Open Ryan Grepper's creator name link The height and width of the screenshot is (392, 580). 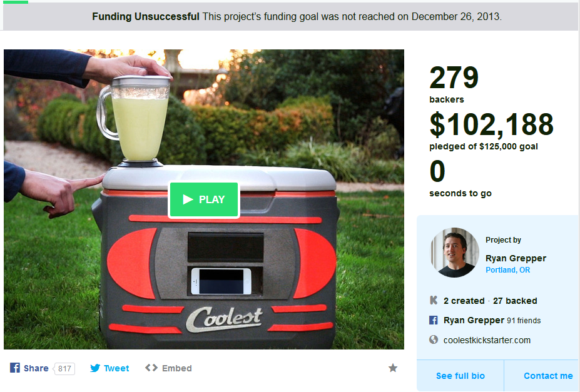[x=516, y=258]
